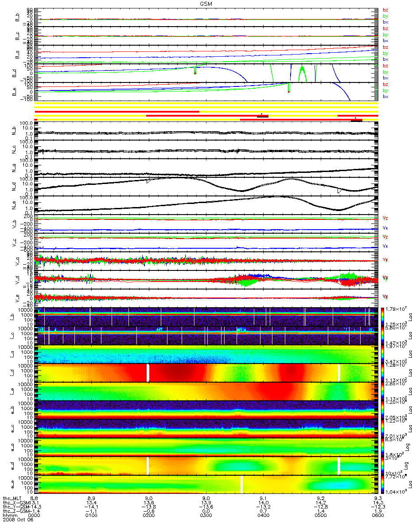Click the V_d velocity panel label
This screenshot has width=412, height=532.
click(x=18, y=280)
